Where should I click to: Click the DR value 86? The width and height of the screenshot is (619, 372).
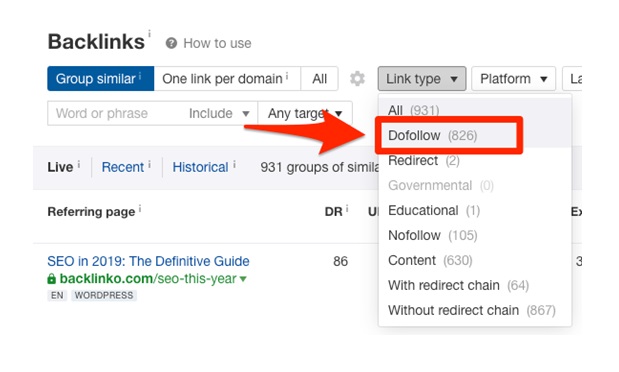click(x=340, y=261)
